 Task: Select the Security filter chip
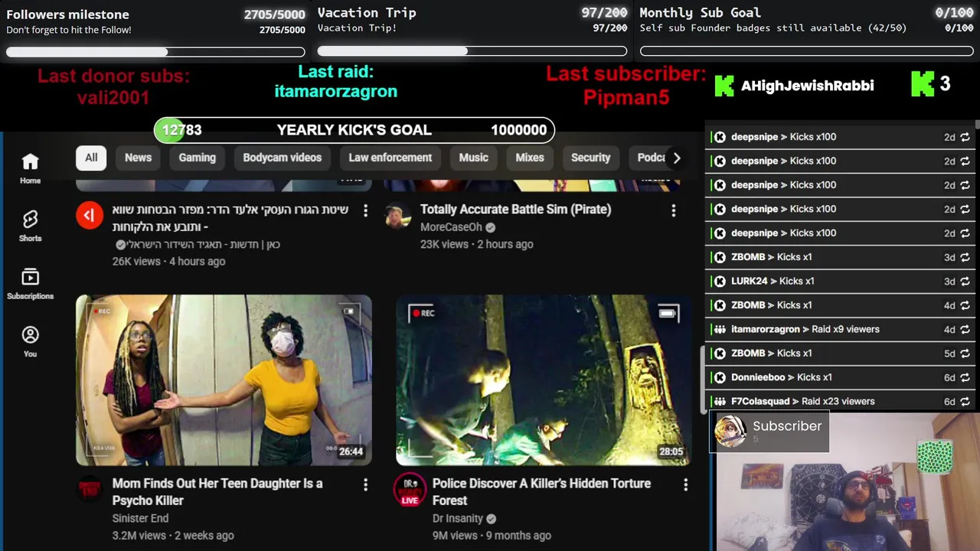(590, 158)
